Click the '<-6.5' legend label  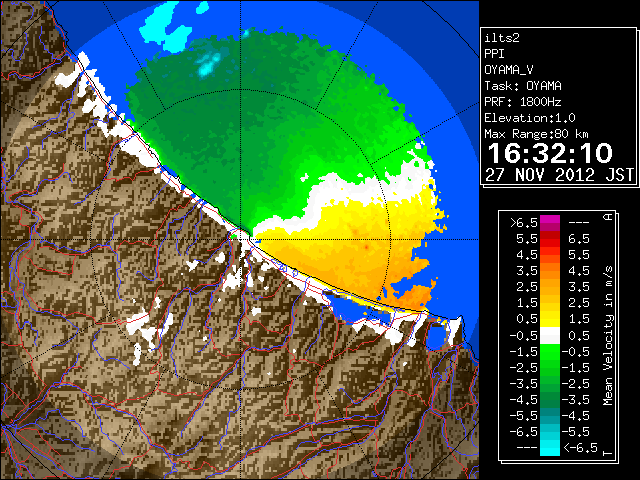point(580,447)
